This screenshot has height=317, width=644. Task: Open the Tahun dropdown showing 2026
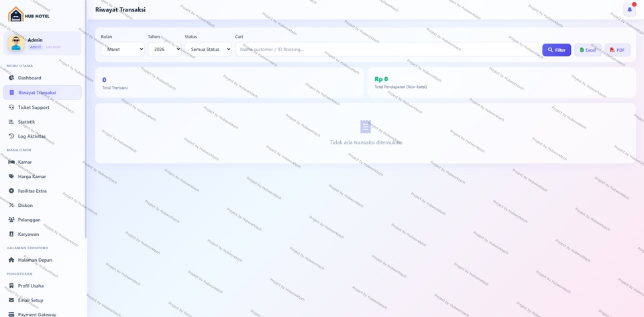click(165, 49)
